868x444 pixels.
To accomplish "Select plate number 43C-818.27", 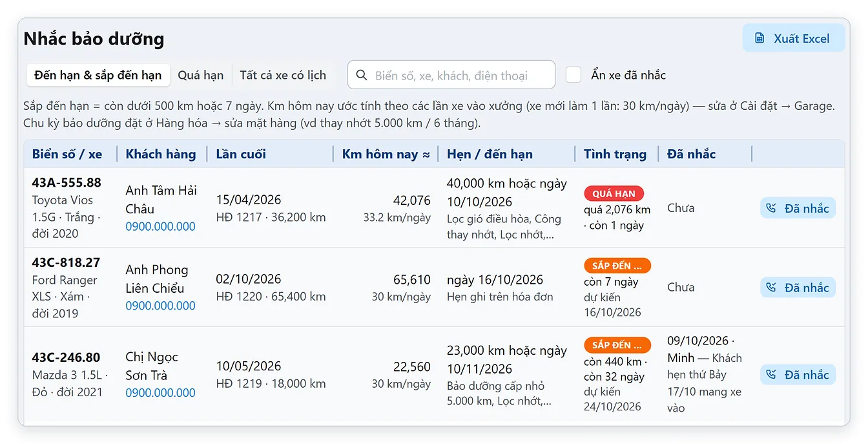I will [66, 262].
